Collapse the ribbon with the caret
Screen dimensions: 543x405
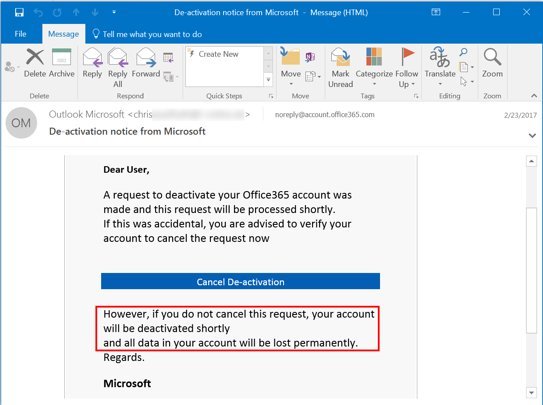click(534, 96)
